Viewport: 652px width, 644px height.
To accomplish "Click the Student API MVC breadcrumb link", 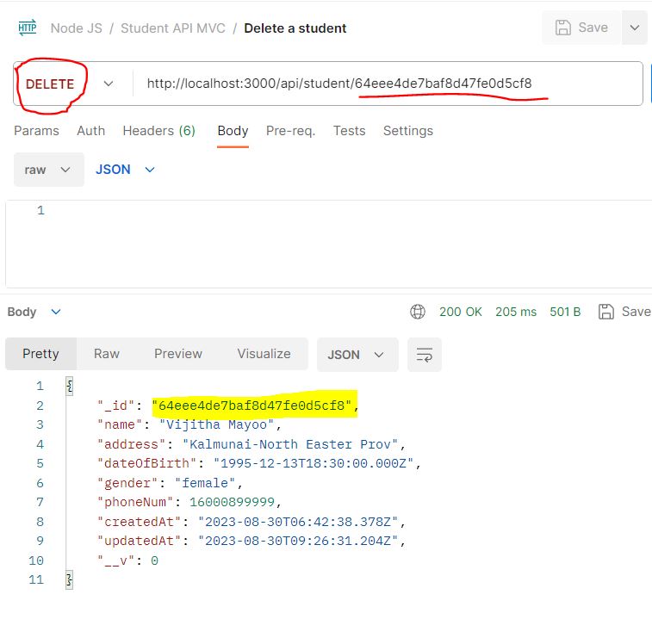I will click(173, 28).
